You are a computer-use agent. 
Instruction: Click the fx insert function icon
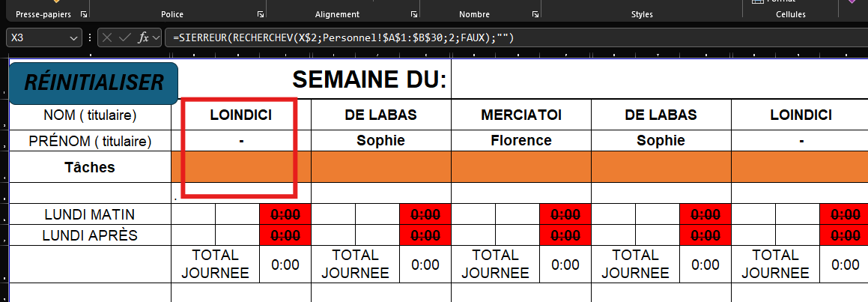pos(144,38)
